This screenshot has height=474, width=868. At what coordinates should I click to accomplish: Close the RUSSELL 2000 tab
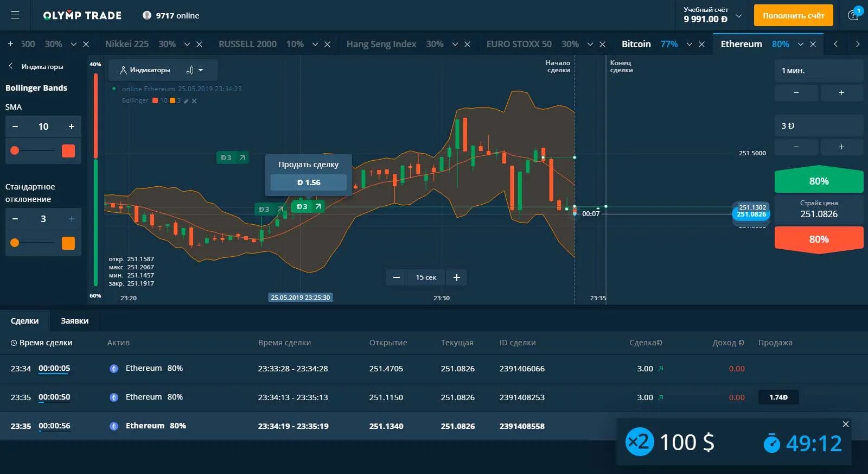coord(327,44)
